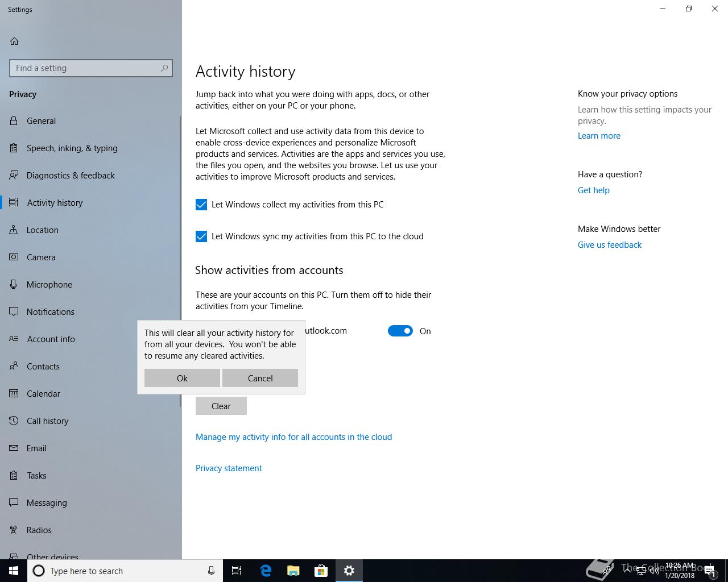Click the Tasks clipboard icon
This screenshot has height=582, width=728.
[x=14, y=475]
